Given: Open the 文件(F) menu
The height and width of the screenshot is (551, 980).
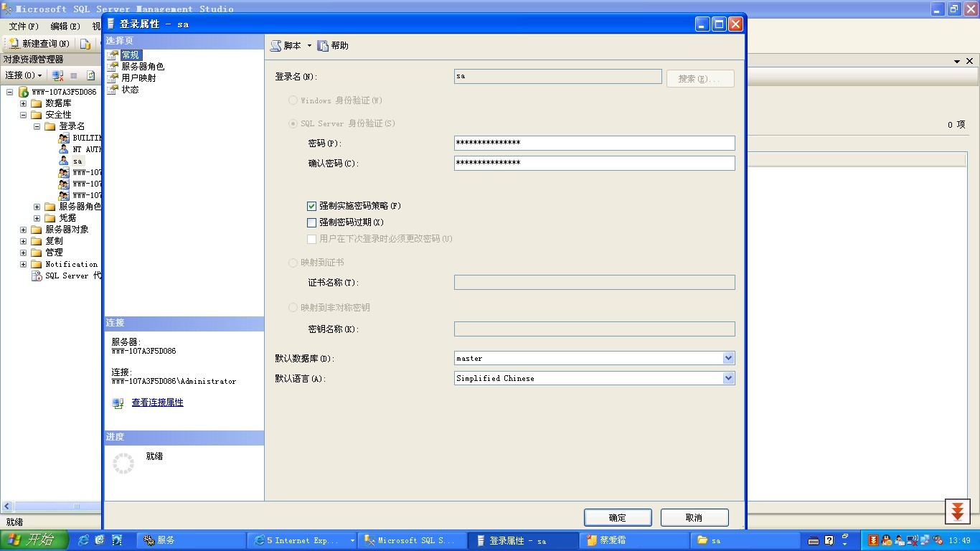Looking at the screenshot, I should coord(24,27).
